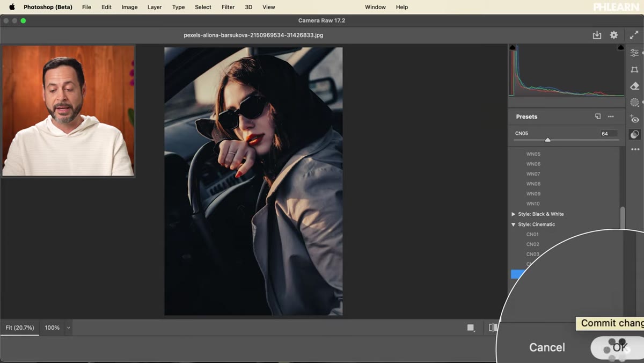
Task: Apply the CN01 preset
Action: coord(532,234)
